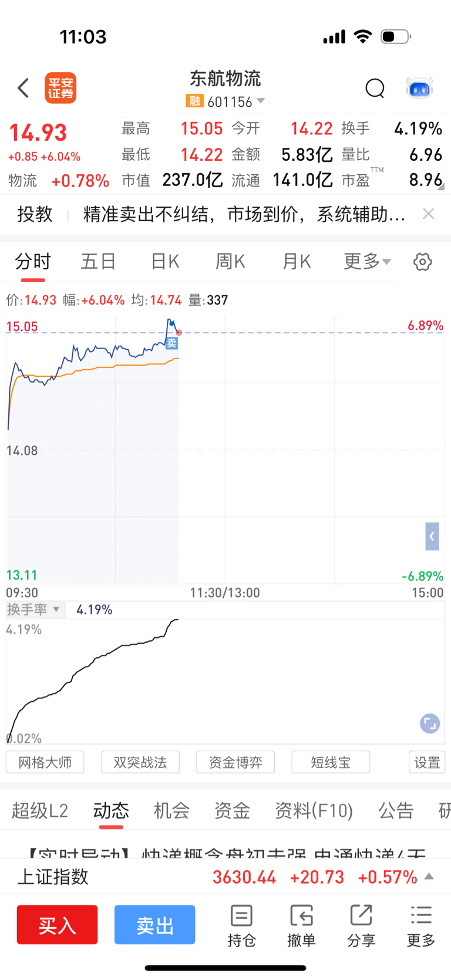Expand the 更多 chart period dropdown
The width and height of the screenshot is (451, 980).
coord(367,261)
